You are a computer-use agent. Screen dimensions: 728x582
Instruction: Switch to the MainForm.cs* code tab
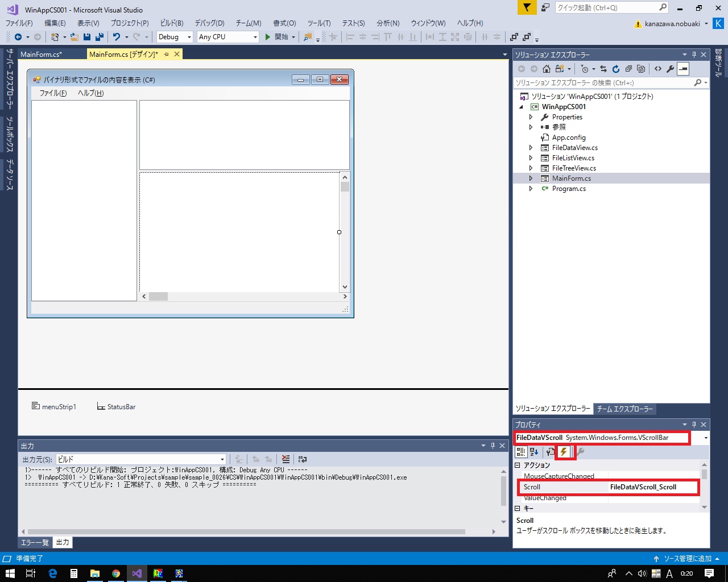coord(41,55)
